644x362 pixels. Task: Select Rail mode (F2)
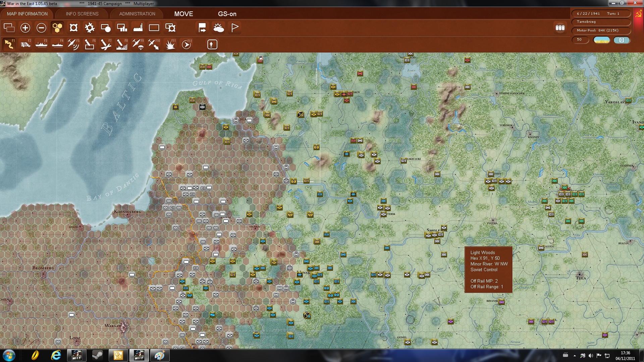25,44
